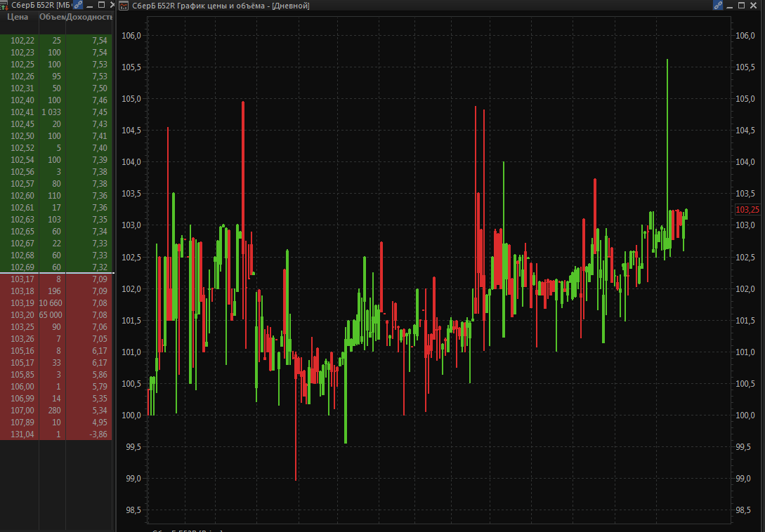Screen dimensions: 765x532
Task: Maximize the price chart window
Action: (741, 5)
